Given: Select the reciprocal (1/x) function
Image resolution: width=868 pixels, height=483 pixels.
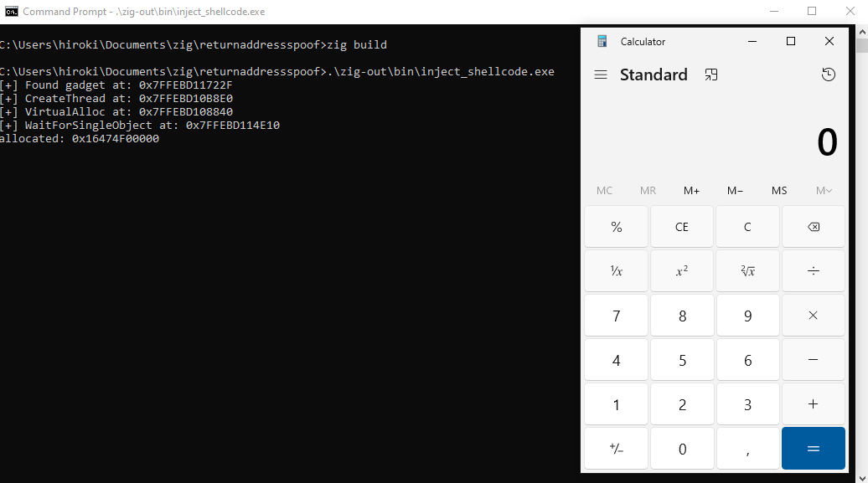Looking at the screenshot, I should (x=616, y=270).
